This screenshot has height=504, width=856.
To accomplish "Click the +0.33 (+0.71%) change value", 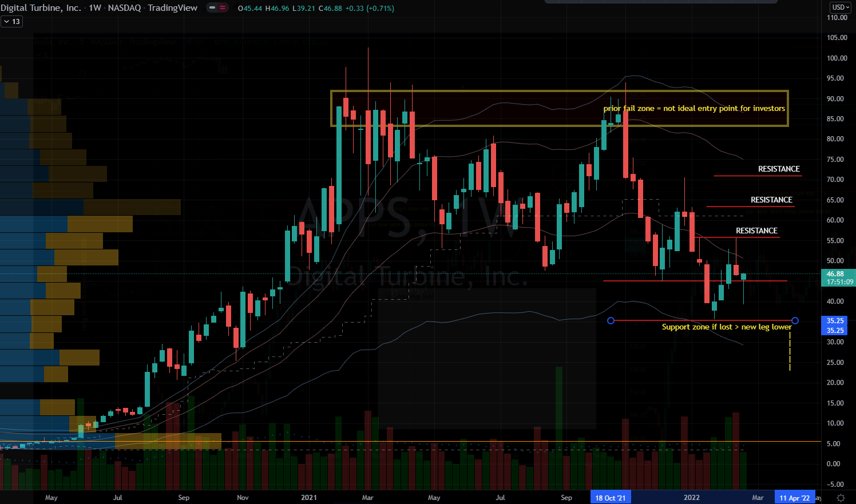I will (x=370, y=8).
